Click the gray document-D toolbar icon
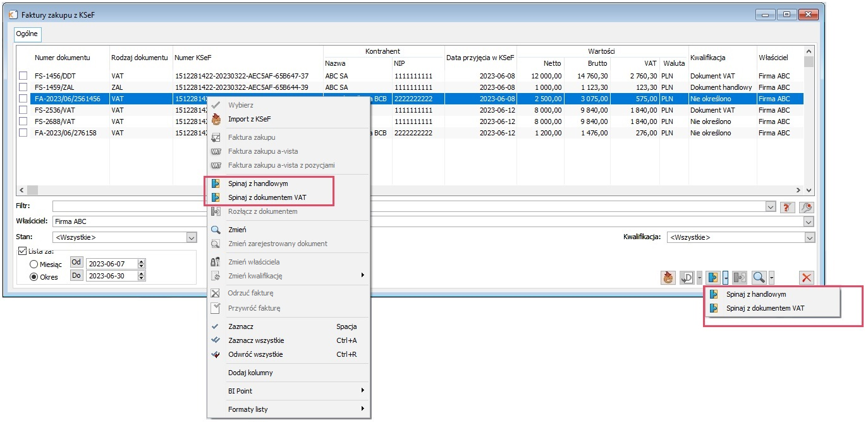This screenshot has height=422, width=868. tap(687, 277)
